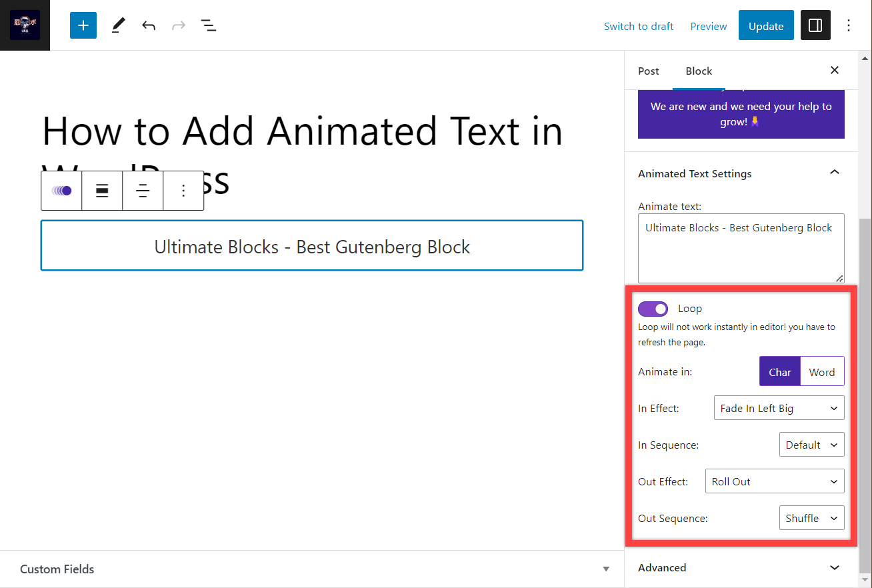Viewport: 872px width, 588px height.
Task: Toggle the Loop switch off
Action: pyautogui.click(x=653, y=309)
